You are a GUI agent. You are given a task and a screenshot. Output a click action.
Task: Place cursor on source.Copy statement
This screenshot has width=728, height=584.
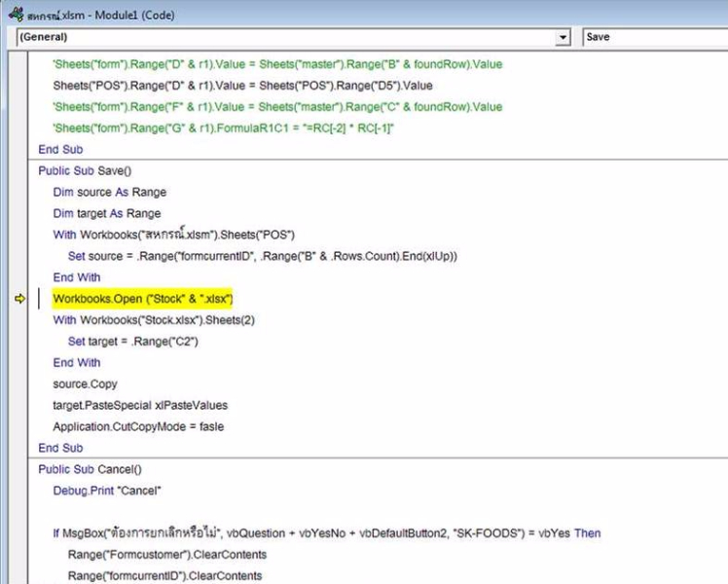(x=86, y=384)
